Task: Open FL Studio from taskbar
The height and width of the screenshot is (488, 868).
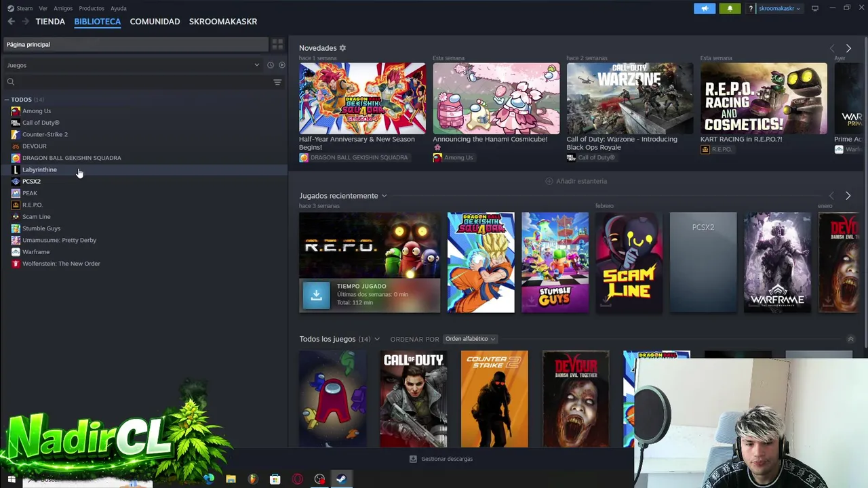Action: click(253, 479)
